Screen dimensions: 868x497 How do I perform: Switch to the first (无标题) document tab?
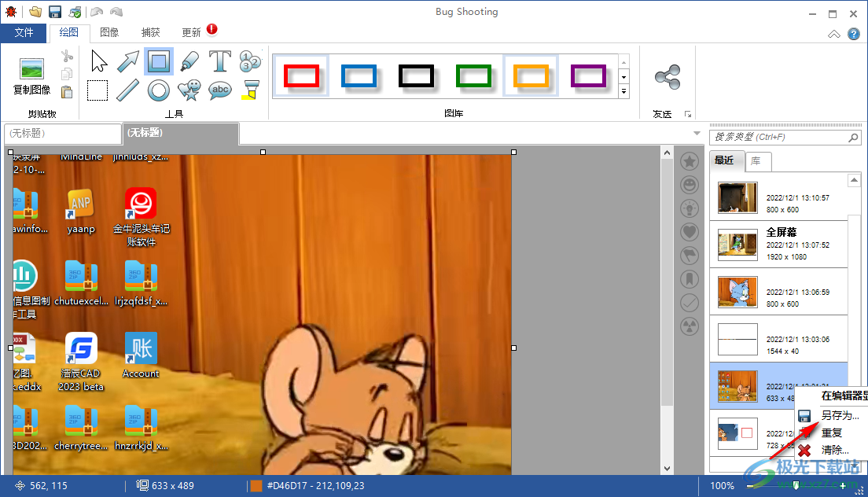tap(63, 134)
